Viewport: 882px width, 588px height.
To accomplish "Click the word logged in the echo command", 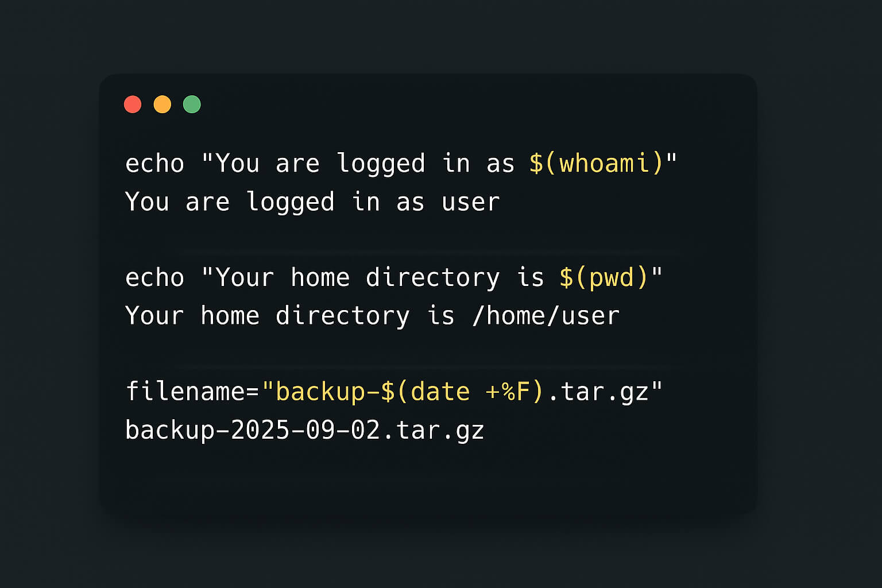I will pyautogui.click(x=381, y=164).
